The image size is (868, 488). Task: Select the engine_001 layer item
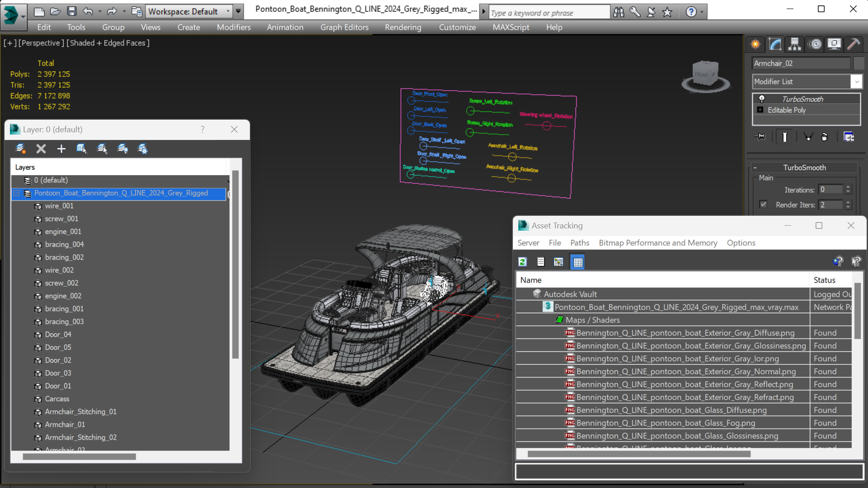63,232
